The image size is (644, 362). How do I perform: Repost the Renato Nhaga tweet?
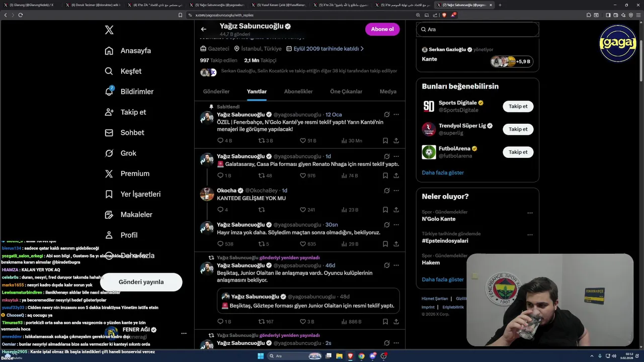pos(261,175)
